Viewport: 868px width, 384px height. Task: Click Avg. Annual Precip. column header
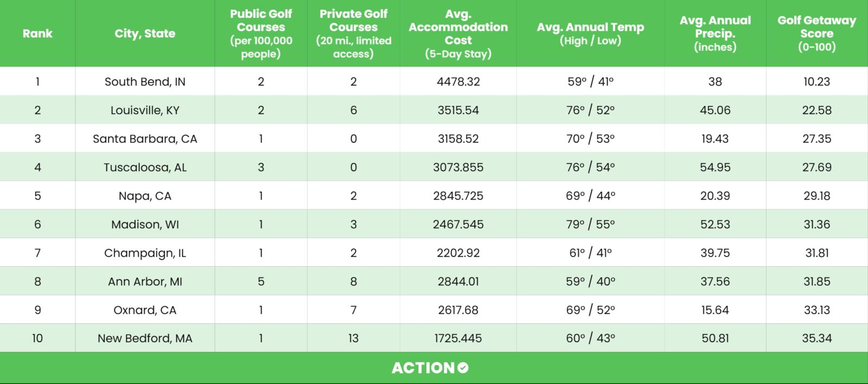point(715,34)
